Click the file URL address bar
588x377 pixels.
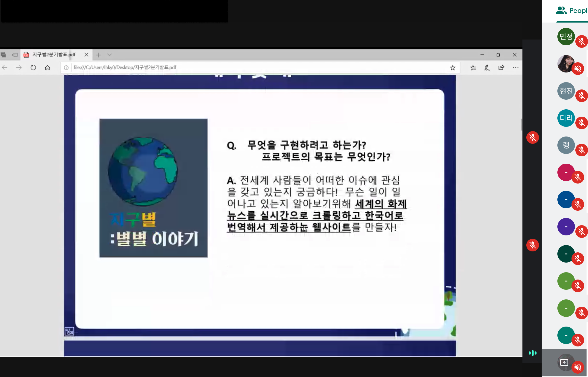[x=245, y=68]
